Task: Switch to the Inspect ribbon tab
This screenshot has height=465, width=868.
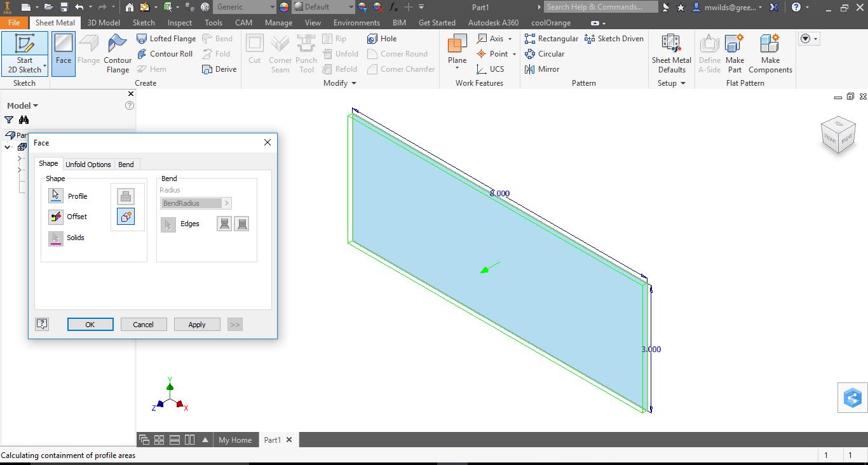Action: click(180, 22)
